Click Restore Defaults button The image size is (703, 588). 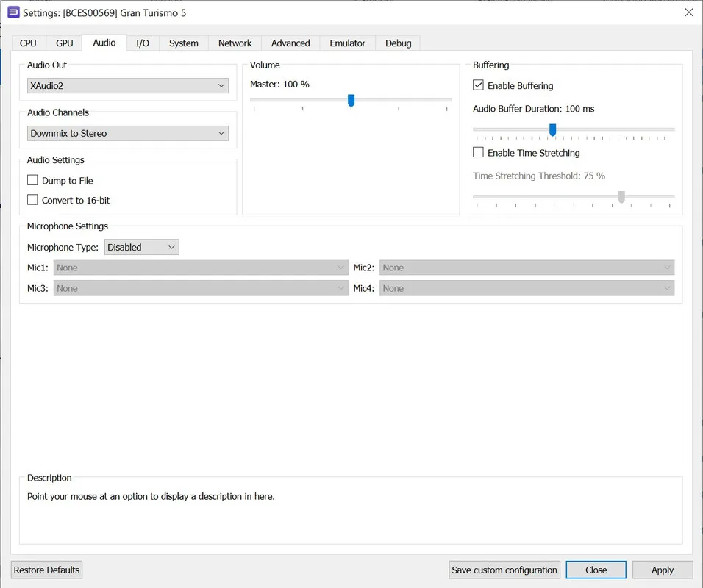coord(46,570)
